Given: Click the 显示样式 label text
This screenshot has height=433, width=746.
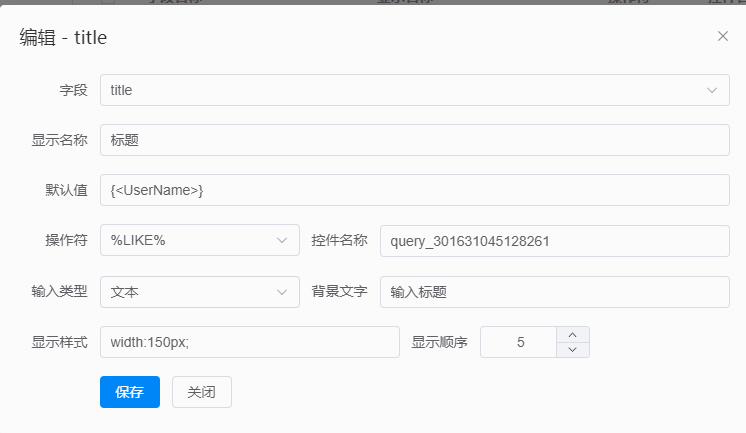Looking at the screenshot, I should (x=59, y=342).
